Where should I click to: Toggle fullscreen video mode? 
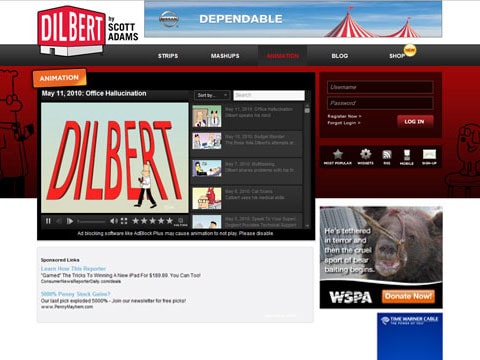[124, 221]
